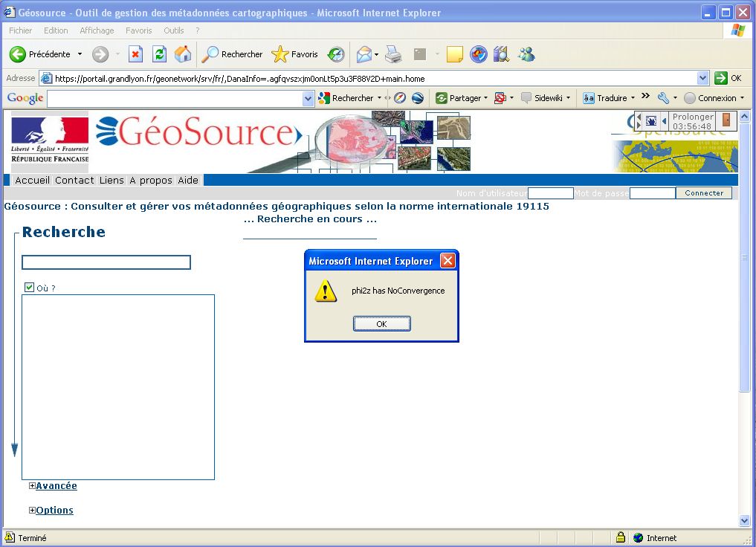Click the Google toolbar wrench settings icon
Image resolution: width=756 pixels, height=547 pixels.
point(663,98)
